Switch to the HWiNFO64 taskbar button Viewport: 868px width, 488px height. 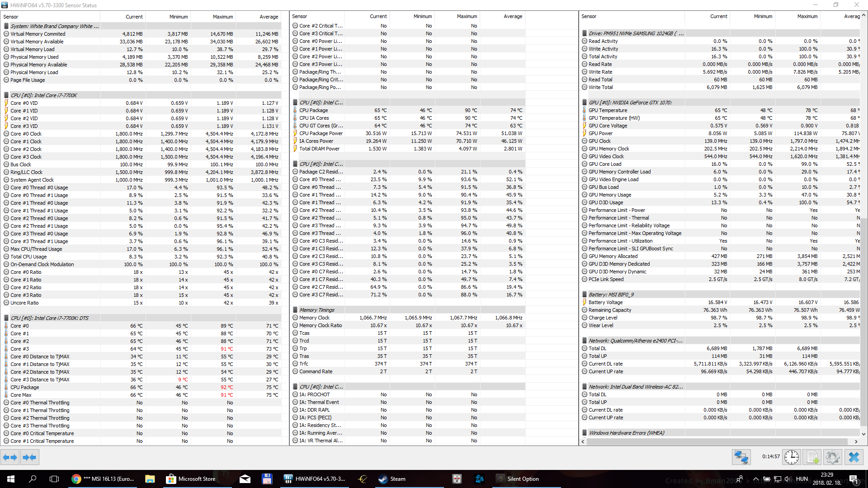pyautogui.click(x=315, y=479)
